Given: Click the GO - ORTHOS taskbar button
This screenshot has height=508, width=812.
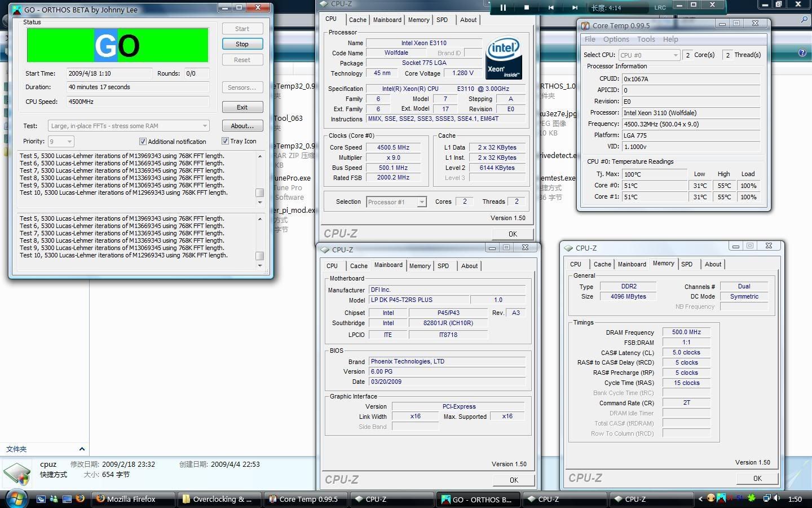Looking at the screenshot, I should 478,499.
